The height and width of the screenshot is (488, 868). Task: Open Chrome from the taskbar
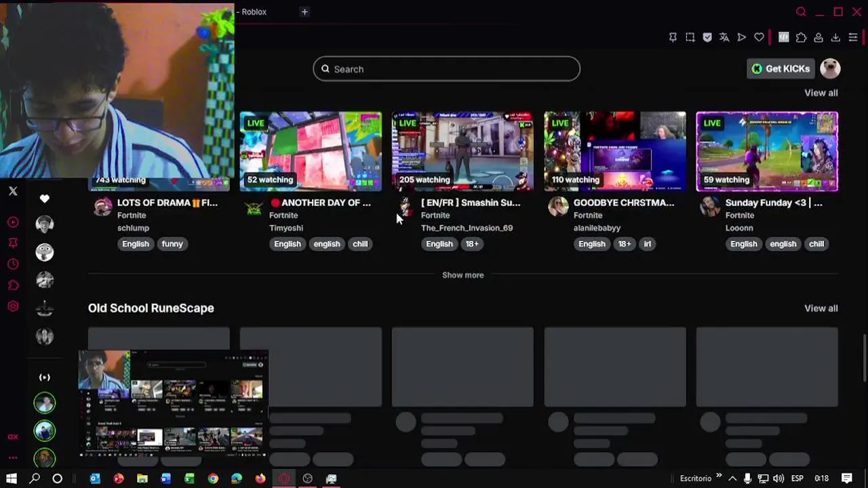pos(213,479)
